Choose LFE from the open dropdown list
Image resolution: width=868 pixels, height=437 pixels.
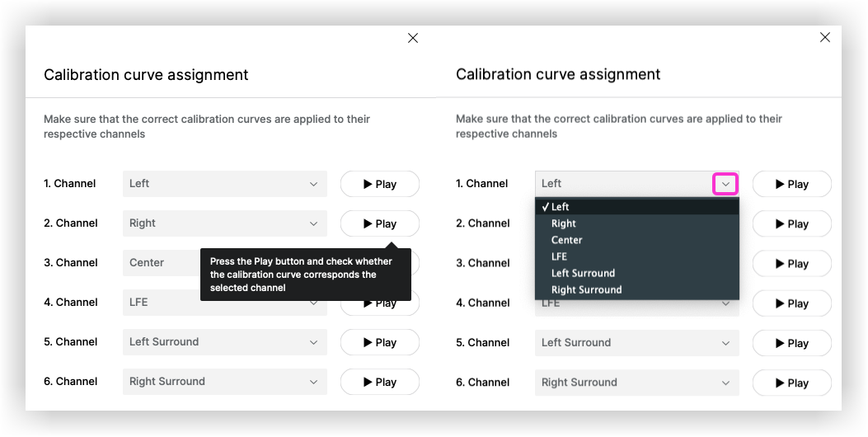pyautogui.click(x=636, y=256)
